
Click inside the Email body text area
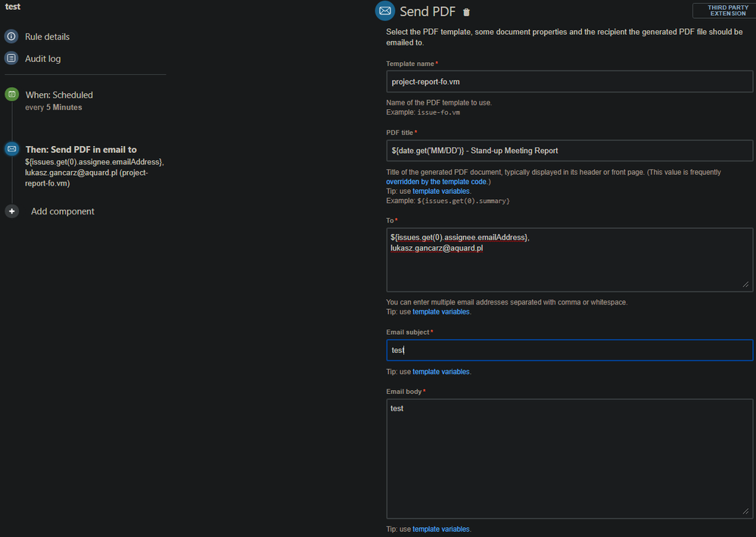[x=569, y=459]
